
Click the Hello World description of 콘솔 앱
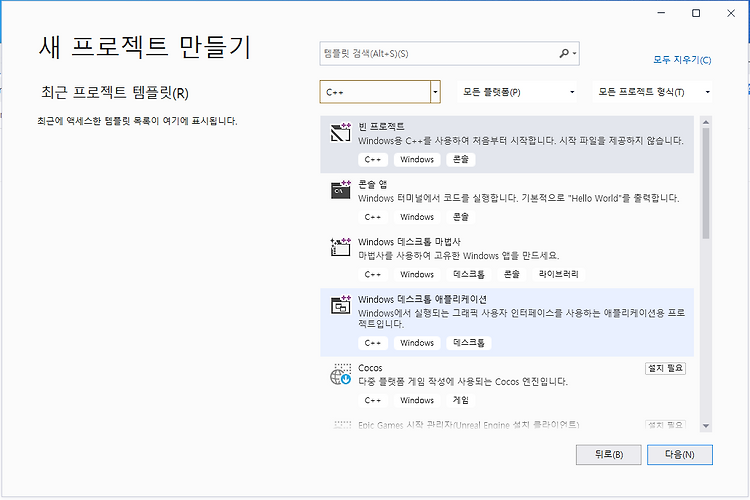[518, 198]
